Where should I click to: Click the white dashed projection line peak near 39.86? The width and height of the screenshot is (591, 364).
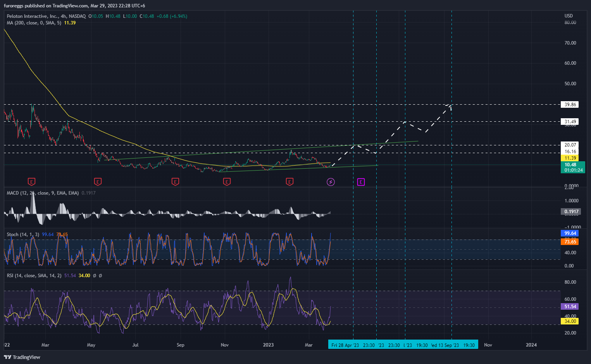click(x=450, y=105)
